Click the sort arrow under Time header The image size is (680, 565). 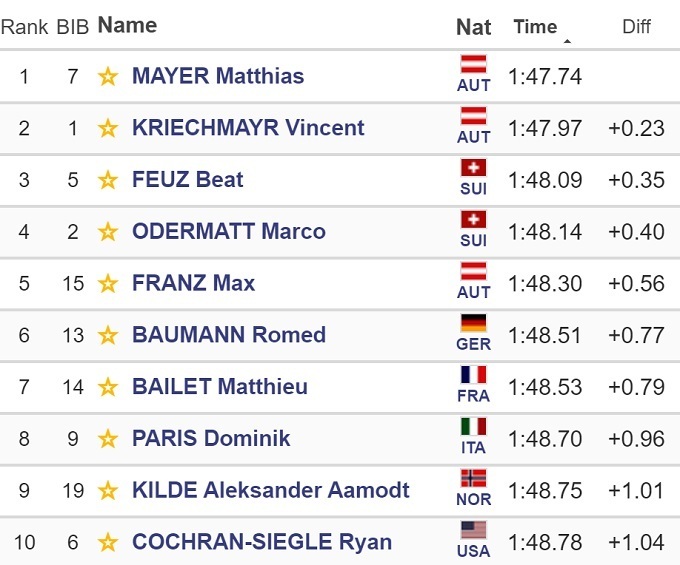568,42
